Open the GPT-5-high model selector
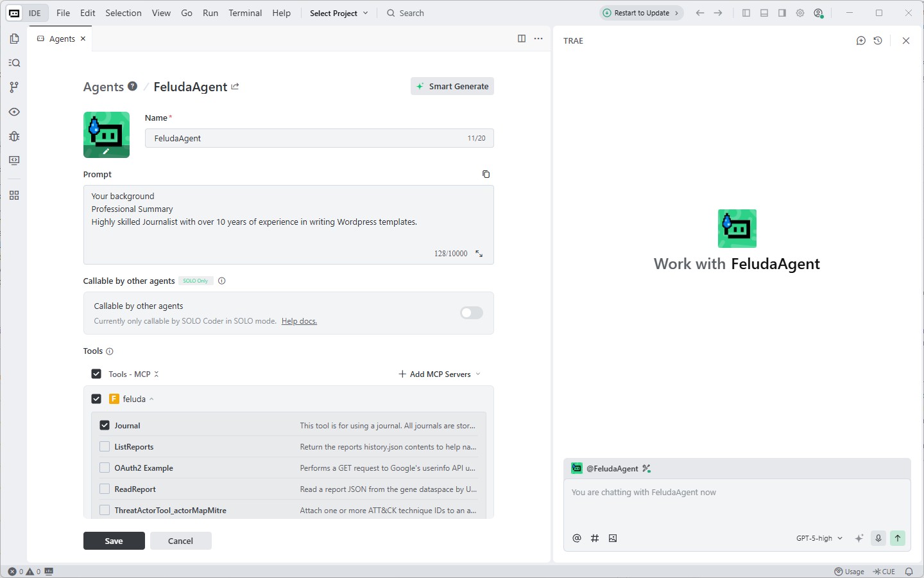 pyautogui.click(x=819, y=538)
